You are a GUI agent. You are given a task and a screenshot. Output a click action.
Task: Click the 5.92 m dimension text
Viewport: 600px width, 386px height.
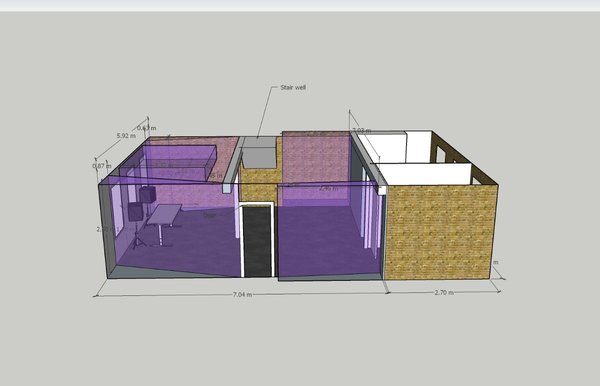126,135
